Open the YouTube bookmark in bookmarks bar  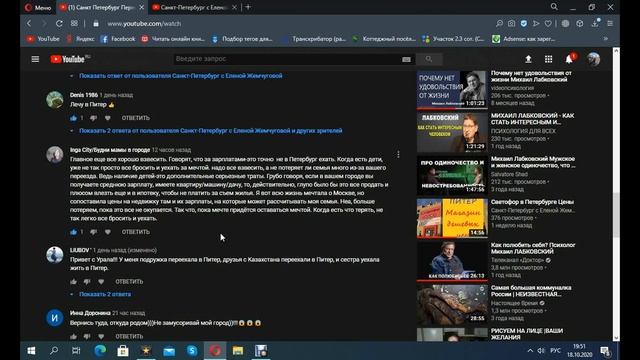(43, 39)
